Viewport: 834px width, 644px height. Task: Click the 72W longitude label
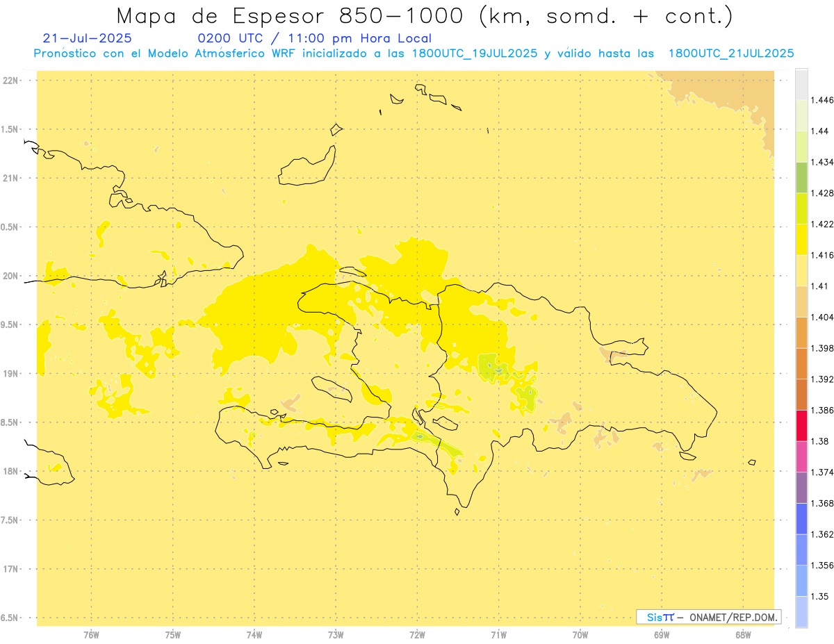(x=417, y=634)
